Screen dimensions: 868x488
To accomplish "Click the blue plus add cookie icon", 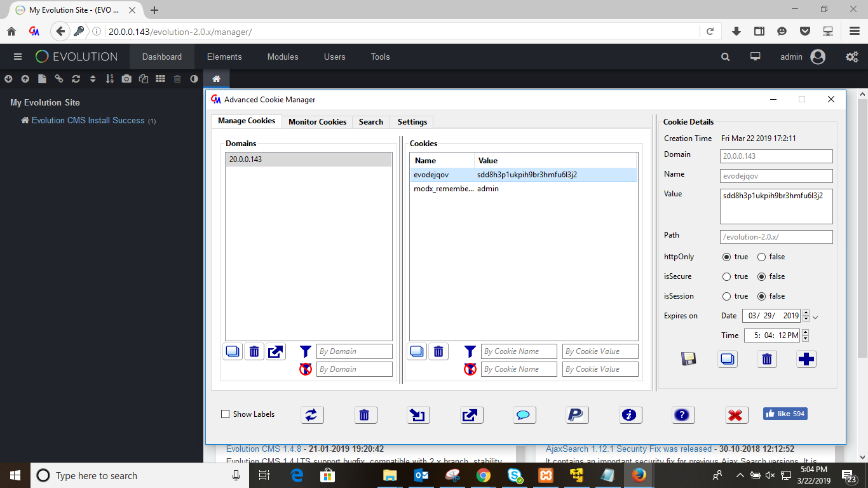I will click(x=806, y=359).
